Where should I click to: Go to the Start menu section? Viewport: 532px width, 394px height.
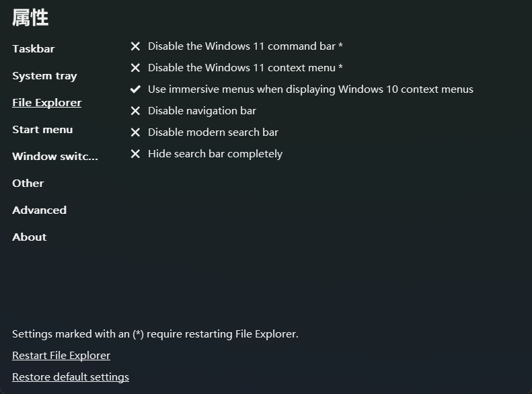coord(42,130)
